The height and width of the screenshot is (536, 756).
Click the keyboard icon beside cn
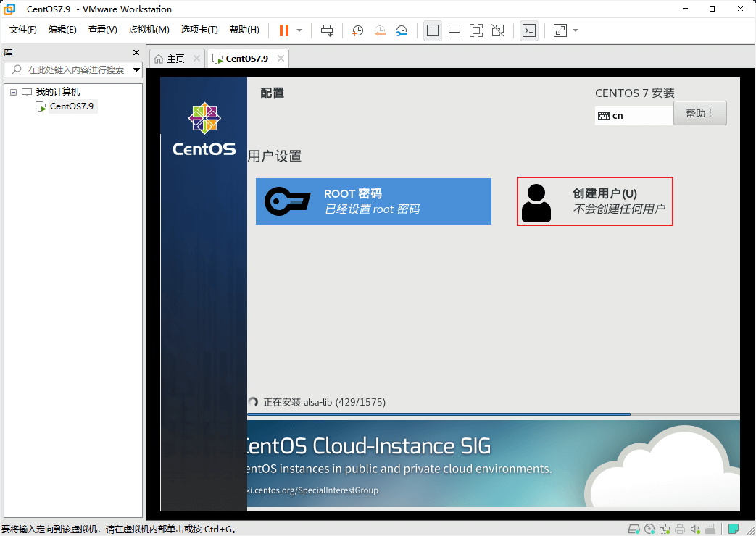(604, 116)
